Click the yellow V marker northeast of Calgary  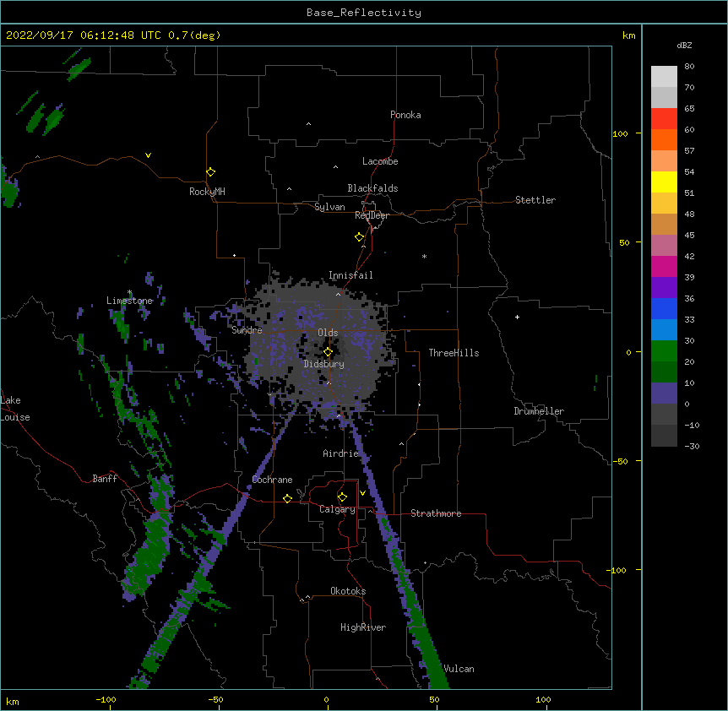tap(362, 493)
